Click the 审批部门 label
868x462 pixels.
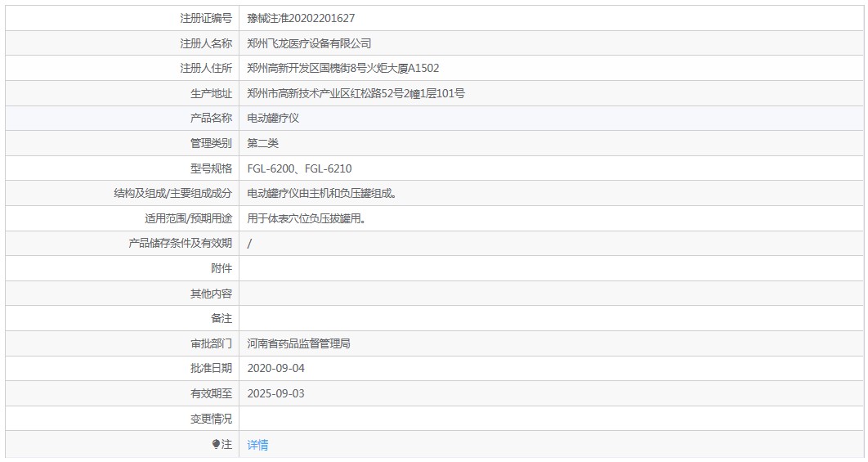211,343
